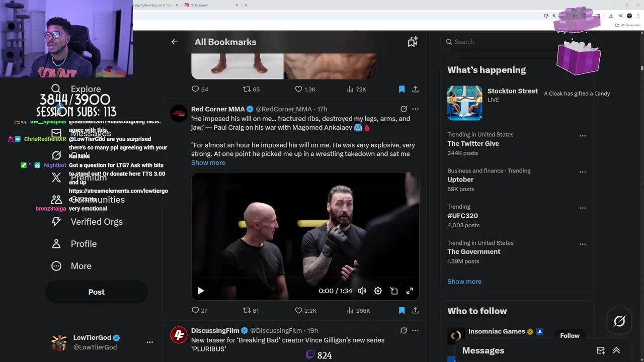Viewport: 644px width, 362px height.
Task: Open the browser downloads icon
Action: [x=610, y=16]
